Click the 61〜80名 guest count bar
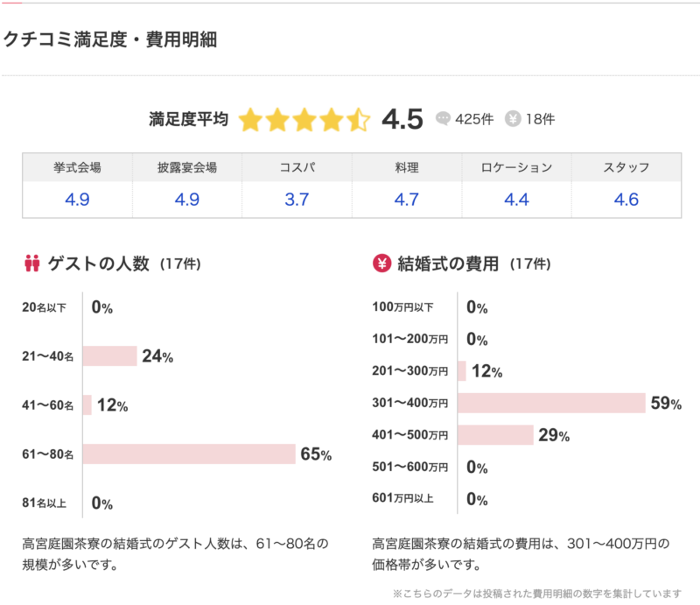The width and height of the screenshot is (700, 605). tap(189, 454)
